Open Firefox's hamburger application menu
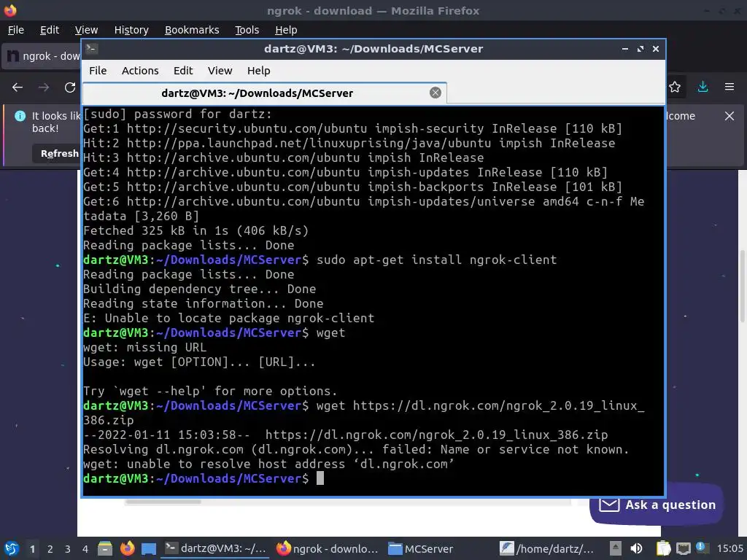The width and height of the screenshot is (747, 560). click(x=729, y=87)
